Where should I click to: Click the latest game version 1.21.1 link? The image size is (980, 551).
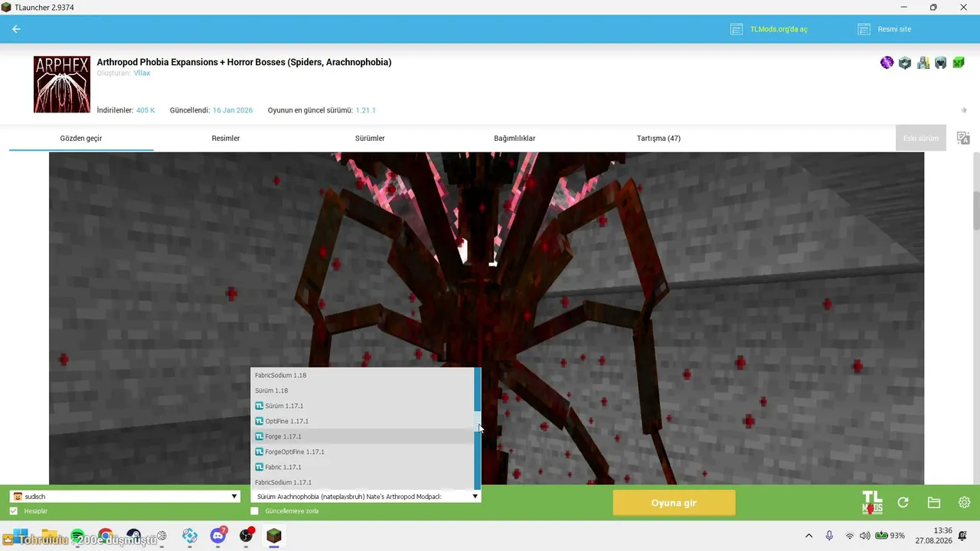click(x=365, y=110)
